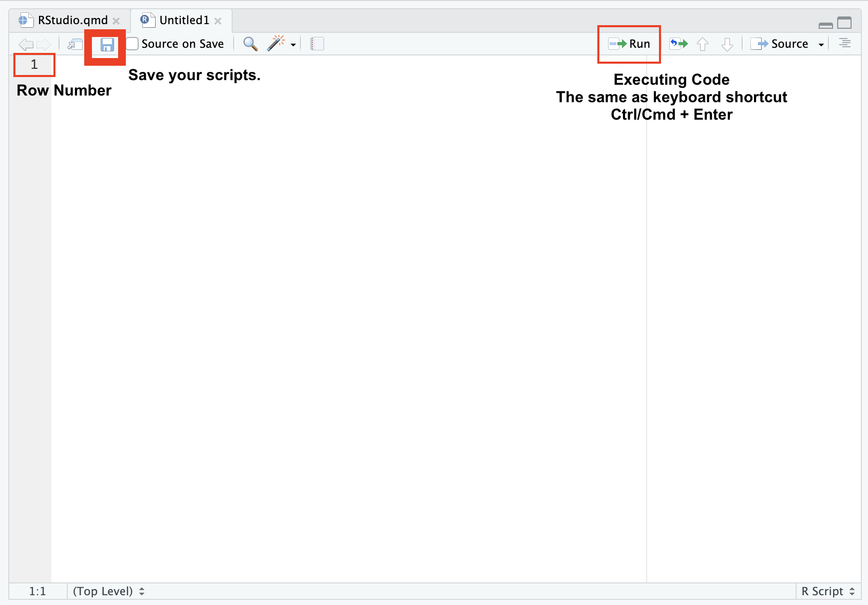Screen dimensions: 868x605
Task: Open the R Script file type dropdown
Action: click(x=827, y=591)
